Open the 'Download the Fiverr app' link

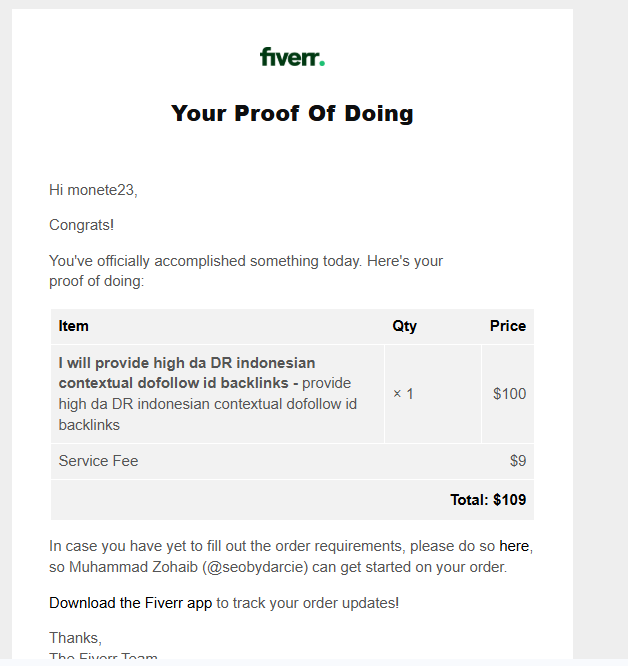[x=130, y=603]
